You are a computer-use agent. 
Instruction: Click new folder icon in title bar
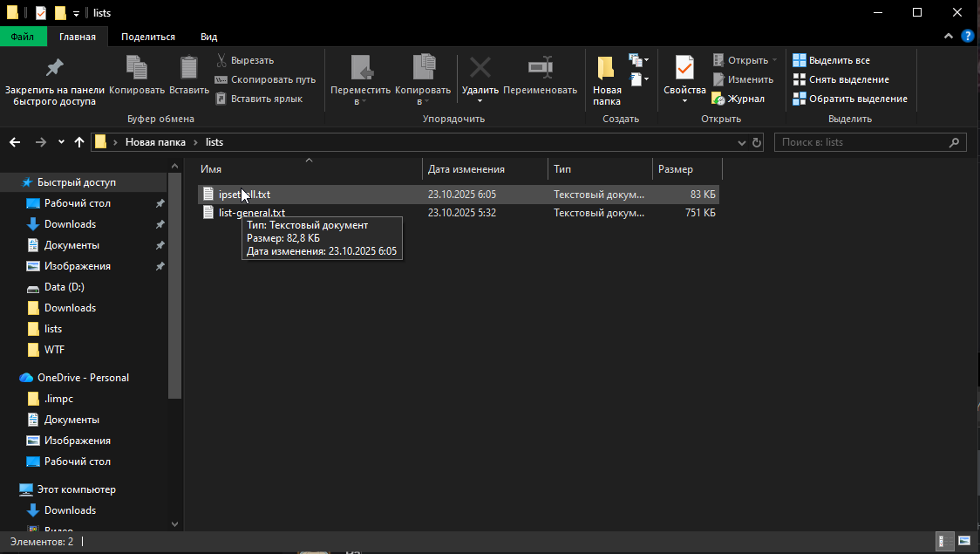point(60,12)
